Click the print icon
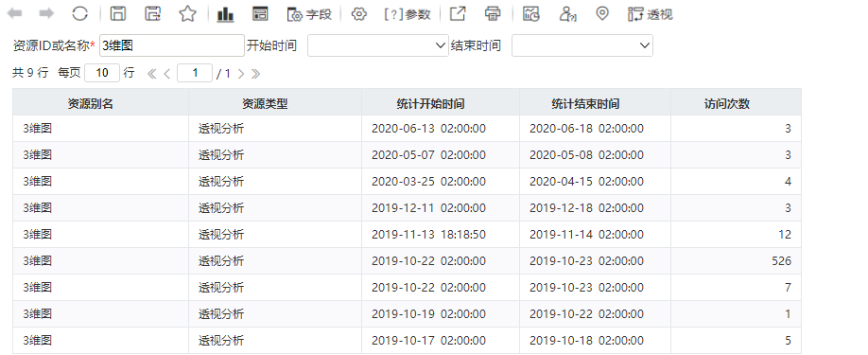The width and height of the screenshot is (868, 355). tap(493, 14)
